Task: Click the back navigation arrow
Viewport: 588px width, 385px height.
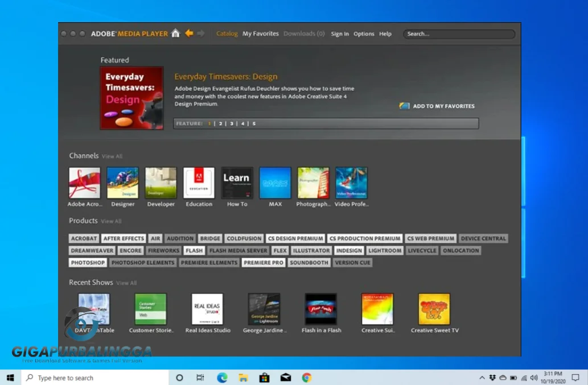Action: pyautogui.click(x=188, y=34)
